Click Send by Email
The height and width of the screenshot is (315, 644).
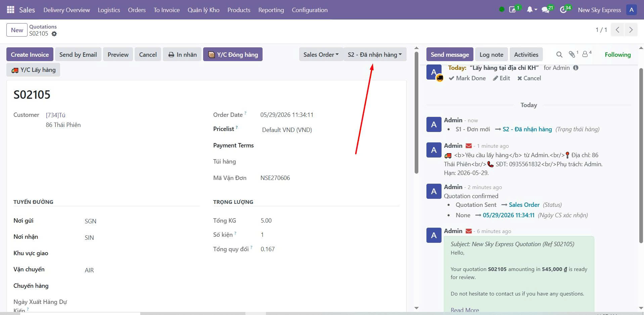78,54
